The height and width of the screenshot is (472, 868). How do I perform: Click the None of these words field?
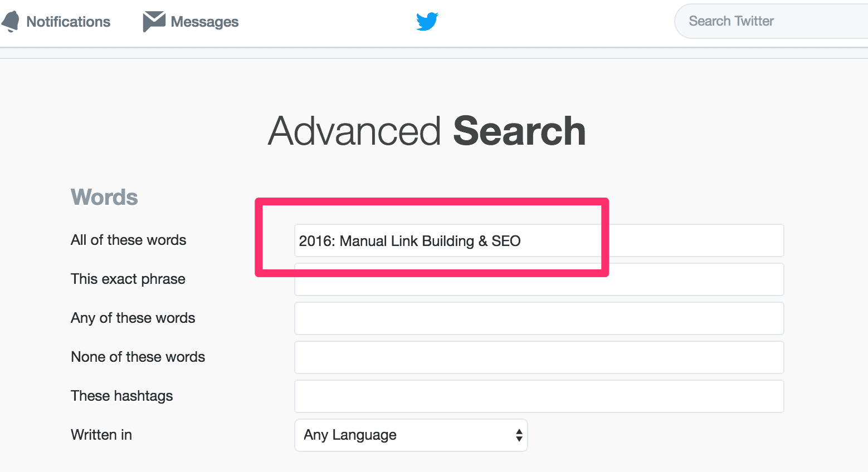(539, 357)
